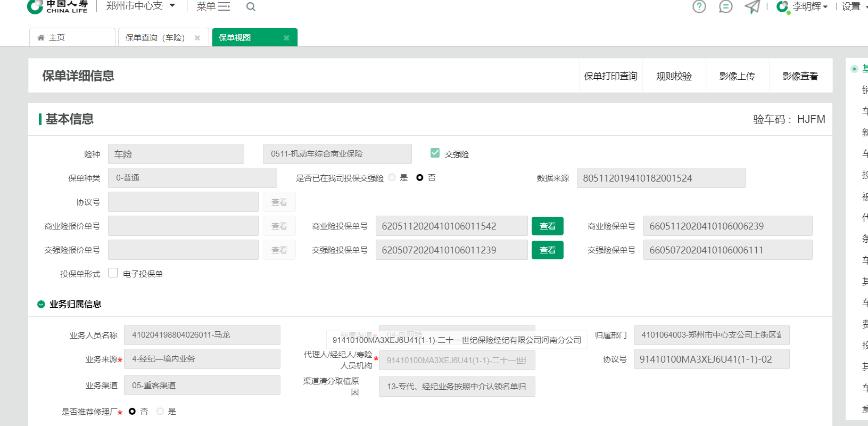Click the China Life logo icon
The image size is (868, 426).
pyautogui.click(x=35, y=6)
